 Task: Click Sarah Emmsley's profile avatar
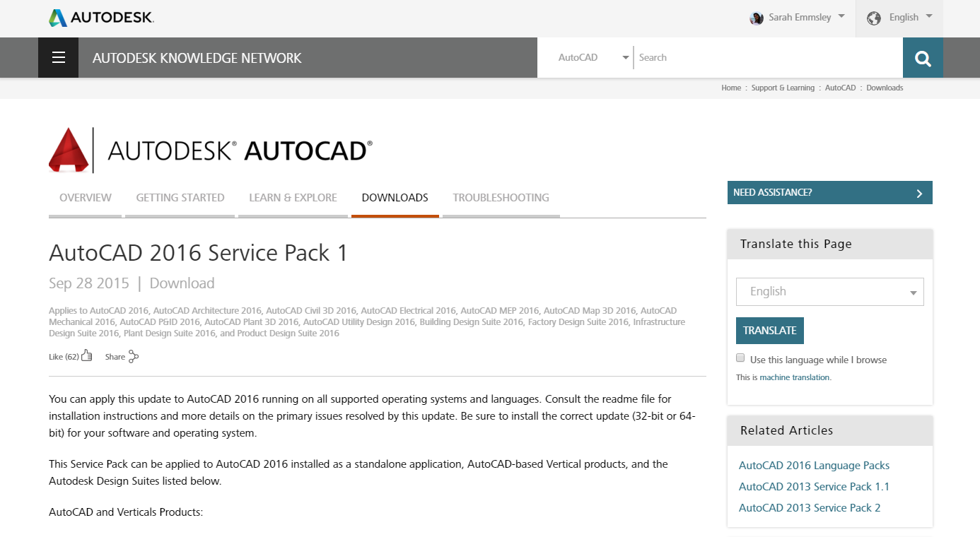(x=757, y=18)
